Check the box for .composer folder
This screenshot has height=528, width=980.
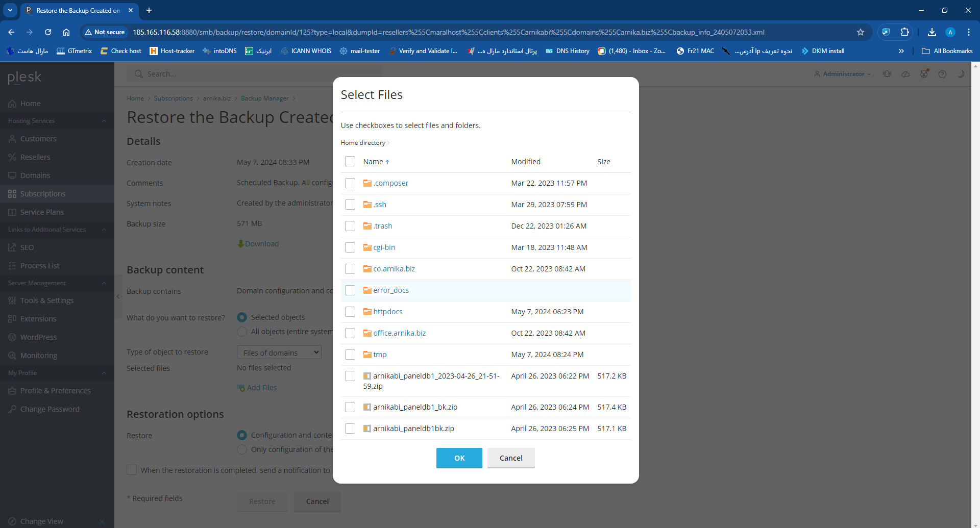350,183
